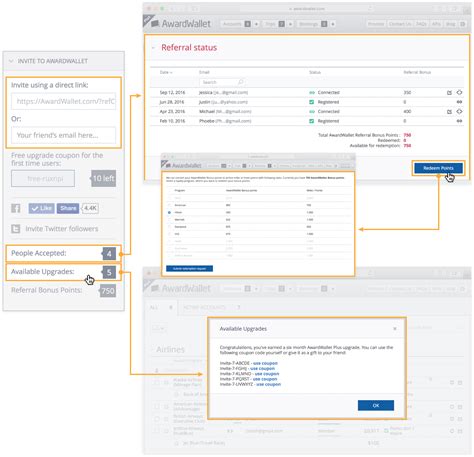Click use coupon for Invite-7-UVWXYZ
474x457 pixels.
click(269, 384)
